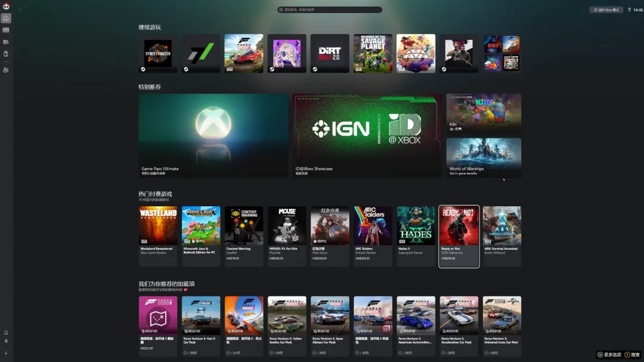
Task: Open Forza Horizon tile in continue playing
Action: click(244, 54)
